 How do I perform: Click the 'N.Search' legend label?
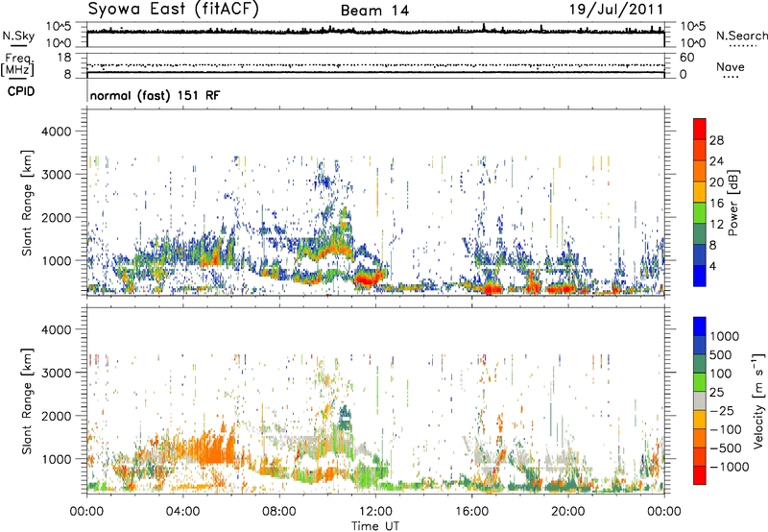click(x=741, y=36)
